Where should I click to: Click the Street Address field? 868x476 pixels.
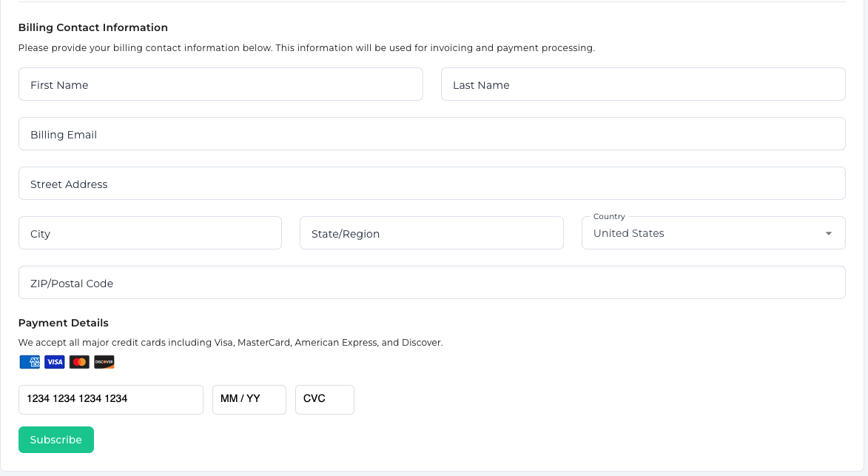click(431, 184)
